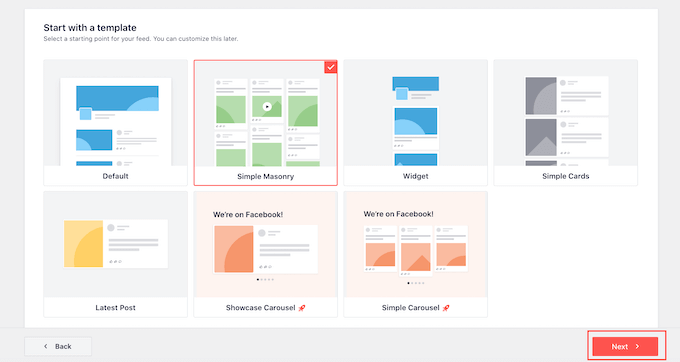
Task: Click the Widget label text
Action: click(x=415, y=176)
